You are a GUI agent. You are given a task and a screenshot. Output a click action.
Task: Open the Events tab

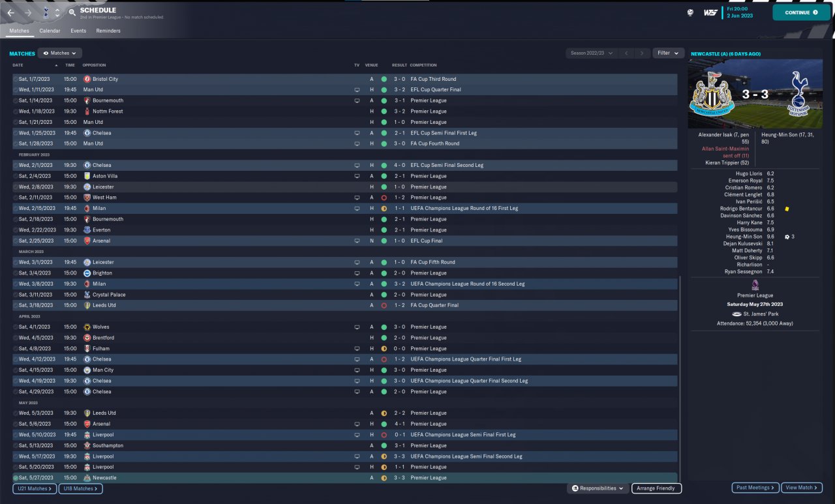click(78, 31)
